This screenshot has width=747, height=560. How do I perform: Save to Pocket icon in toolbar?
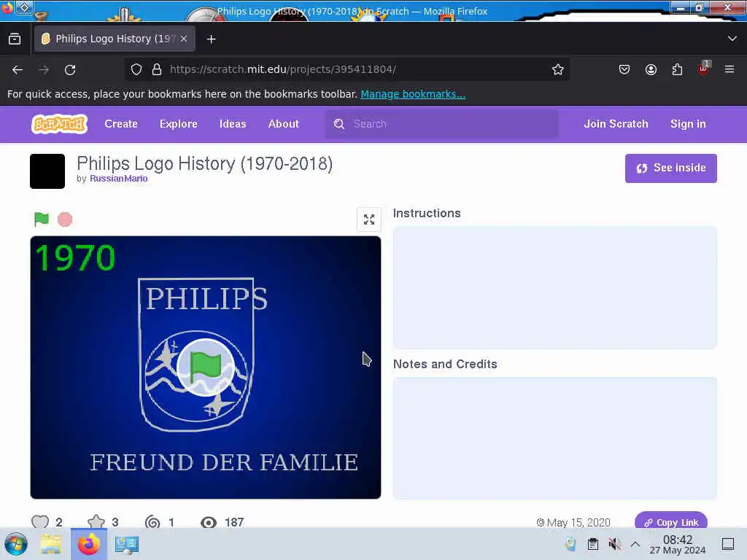(x=624, y=69)
